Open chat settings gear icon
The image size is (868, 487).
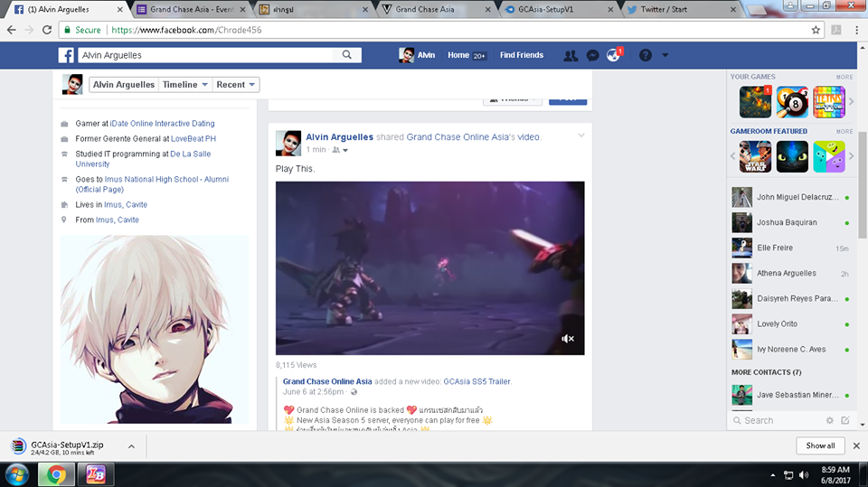click(829, 421)
